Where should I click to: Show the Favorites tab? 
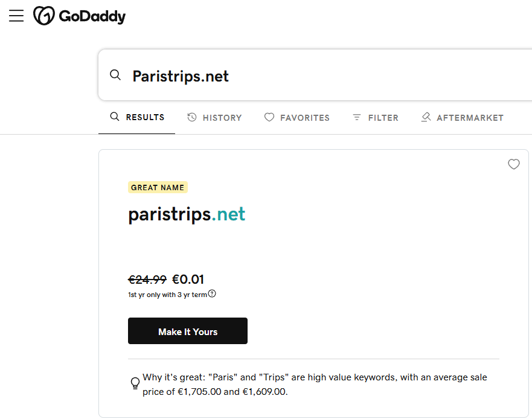(297, 118)
